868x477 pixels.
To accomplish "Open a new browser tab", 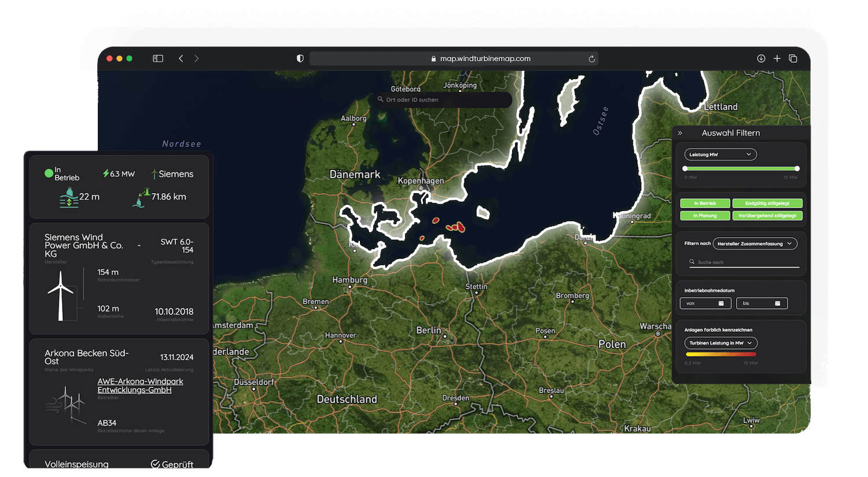I will point(777,58).
